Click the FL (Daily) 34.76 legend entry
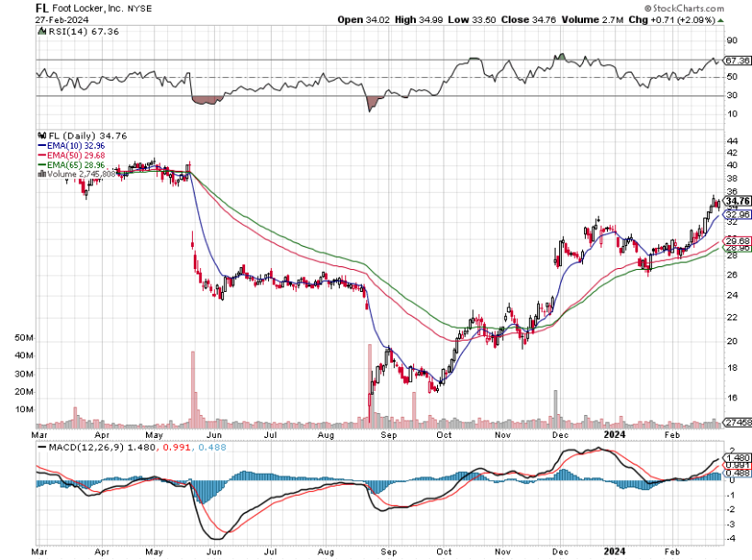 tap(88, 136)
